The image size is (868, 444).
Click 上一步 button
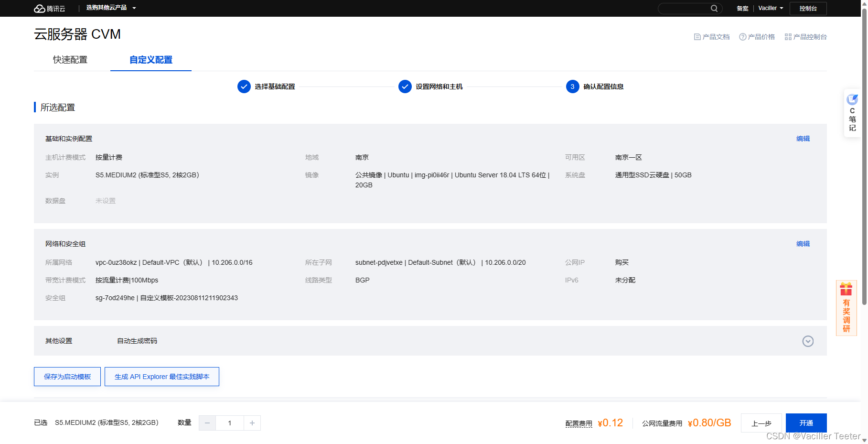[761, 423]
